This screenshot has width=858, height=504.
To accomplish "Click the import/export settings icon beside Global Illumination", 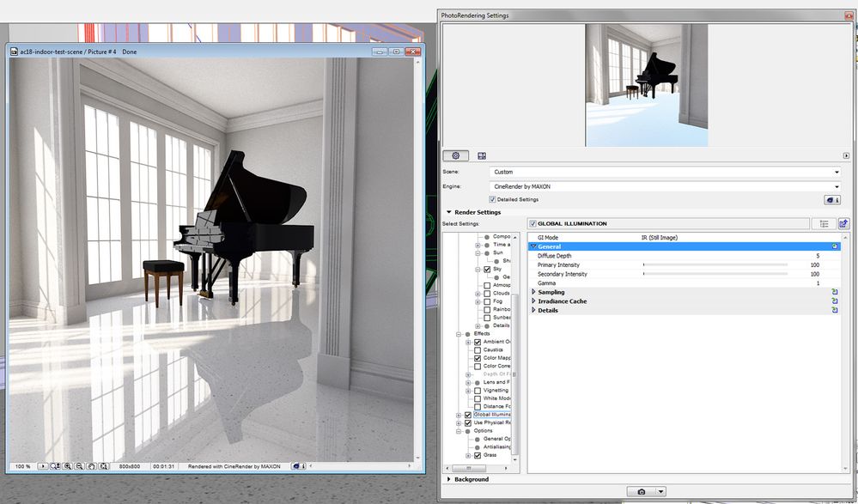I will pyautogui.click(x=843, y=223).
